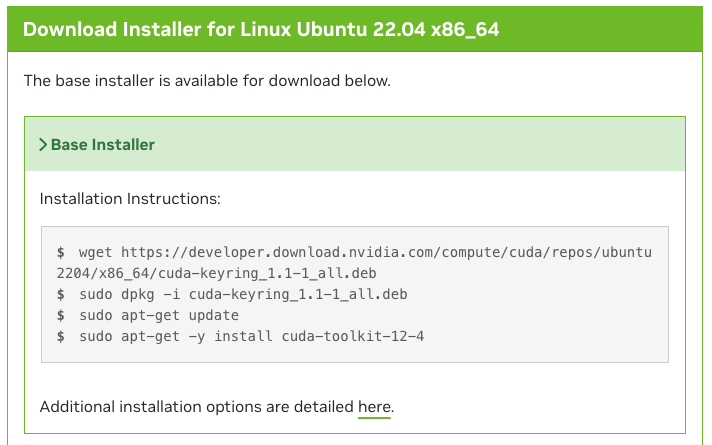This screenshot has height=445, width=712.
Task: Click the 'update' word in apt-get command
Action: tap(214, 315)
